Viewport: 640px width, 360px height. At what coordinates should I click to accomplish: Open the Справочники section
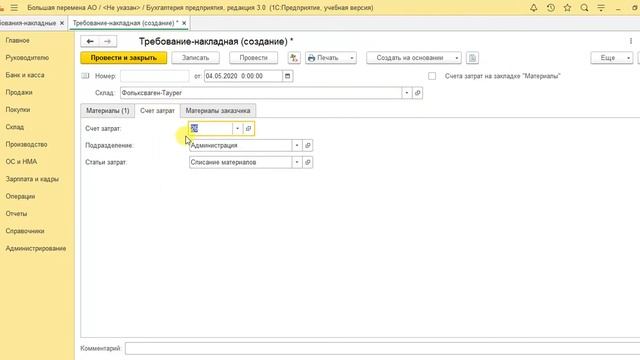[25, 231]
